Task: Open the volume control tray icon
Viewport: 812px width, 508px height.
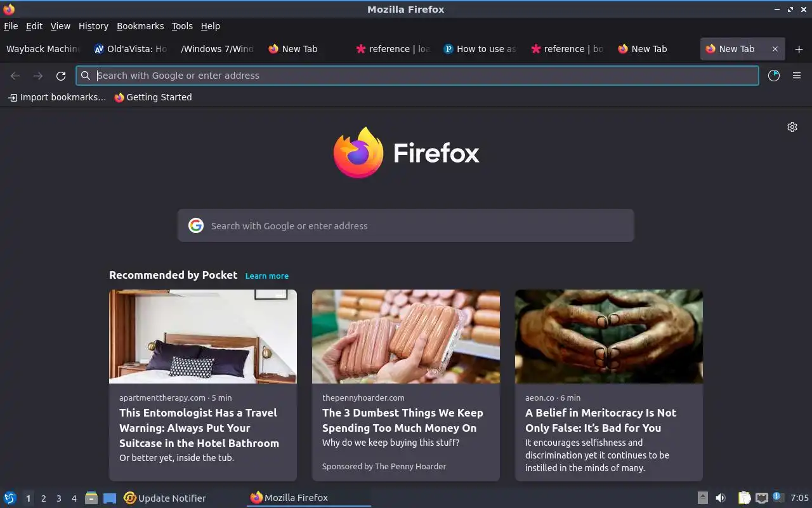Action: point(721,498)
